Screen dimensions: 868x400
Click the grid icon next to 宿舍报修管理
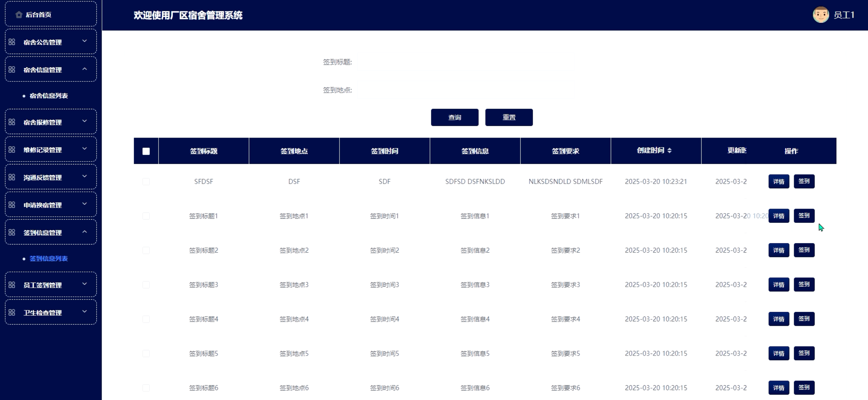tap(12, 122)
